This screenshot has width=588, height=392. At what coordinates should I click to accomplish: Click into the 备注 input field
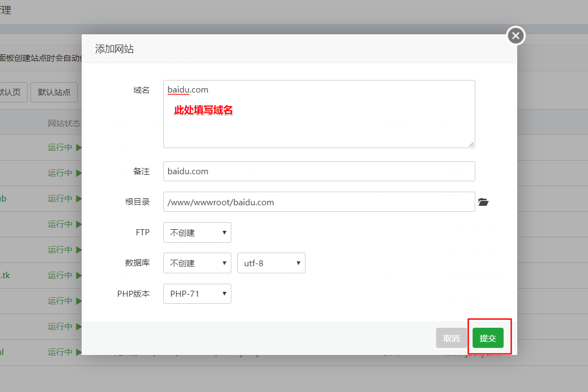(x=319, y=171)
